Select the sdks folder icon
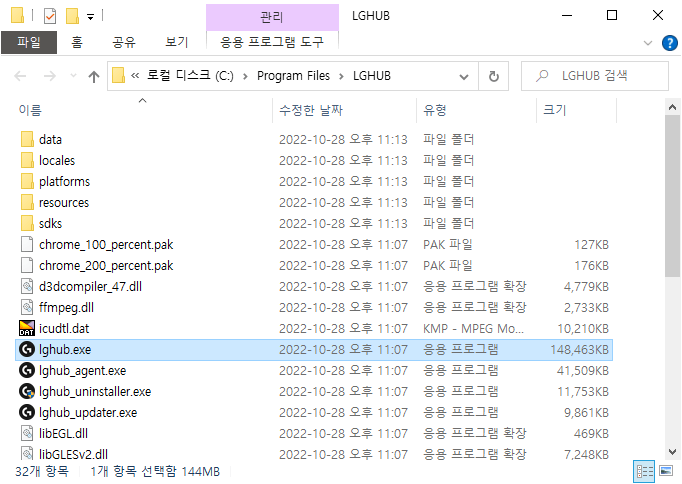Image resolution: width=682 pixels, height=484 pixels. [27, 224]
